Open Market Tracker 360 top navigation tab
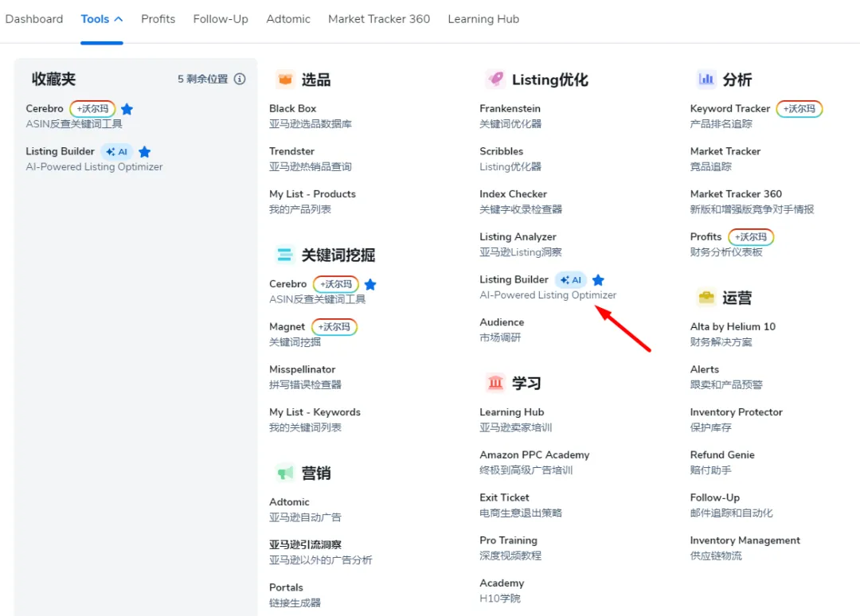Image resolution: width=860 pixels, height=616 pixels. pos(379,19)
